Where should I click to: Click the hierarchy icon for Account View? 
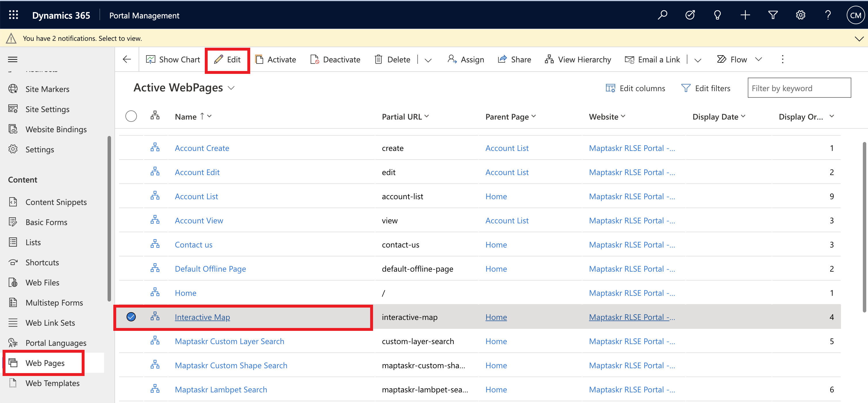tap(155, 220)
